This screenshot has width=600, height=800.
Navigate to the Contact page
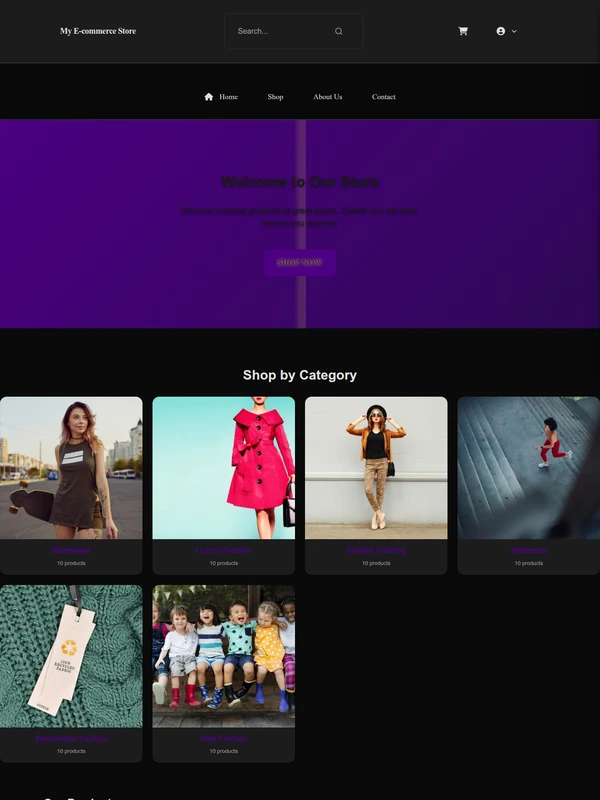pos(384,96)
